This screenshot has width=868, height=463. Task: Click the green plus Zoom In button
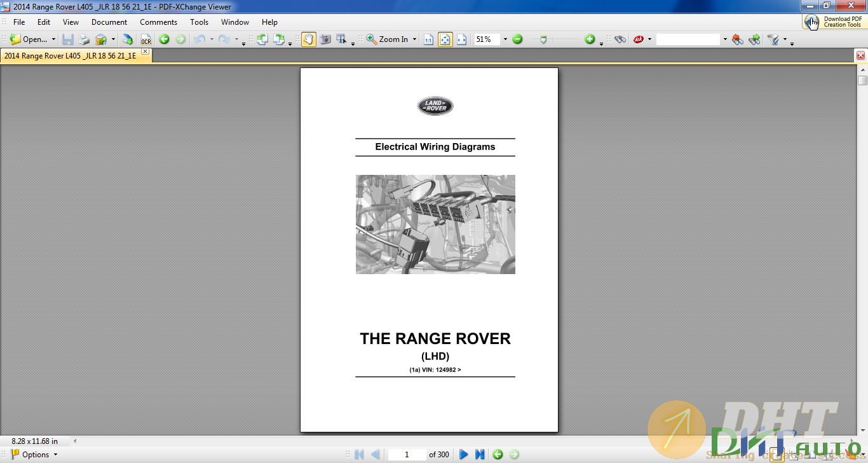tap(590, 39)
